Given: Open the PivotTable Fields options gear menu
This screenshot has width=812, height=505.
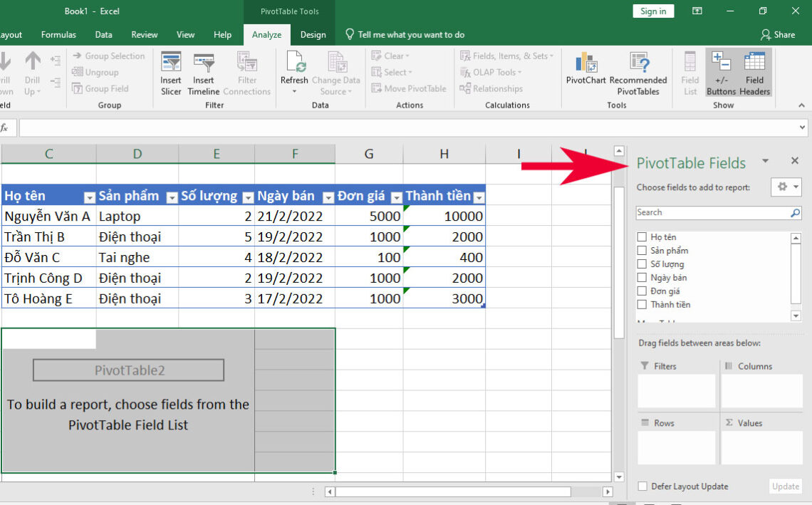Looking at the screenshot, I should (786, 187).
